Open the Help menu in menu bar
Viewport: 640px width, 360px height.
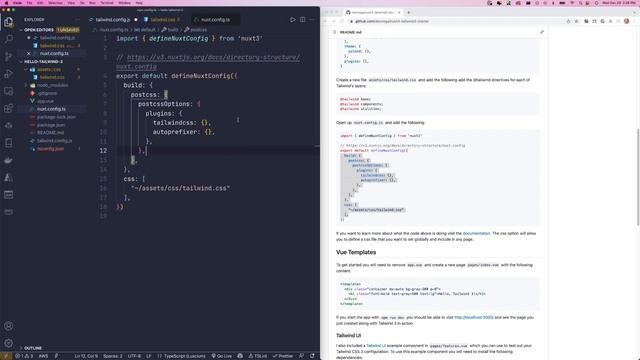point(139,3)
